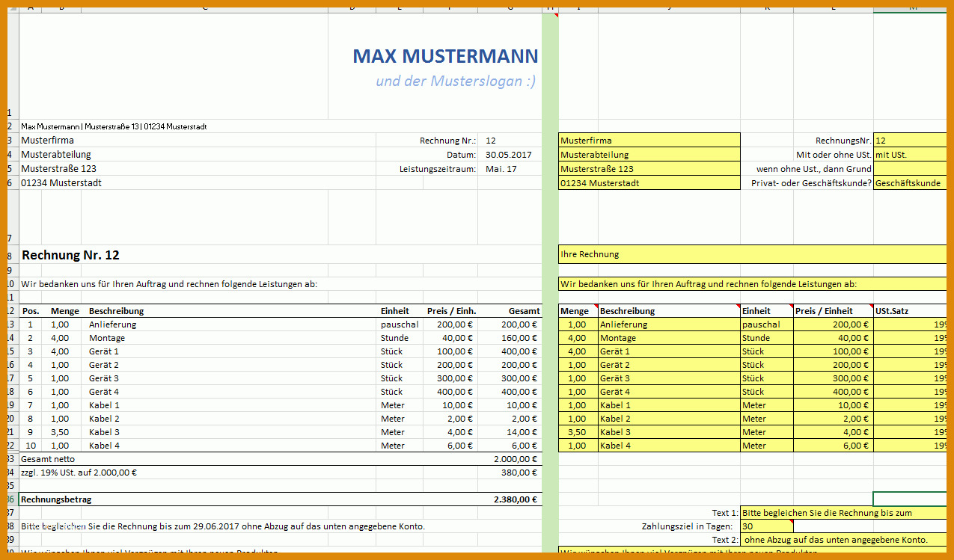The height and width of the screenshot is (560, 954).
Task: Click Gesamt value '160,00 €' in Montage row
Action: [x=519, y=338]
